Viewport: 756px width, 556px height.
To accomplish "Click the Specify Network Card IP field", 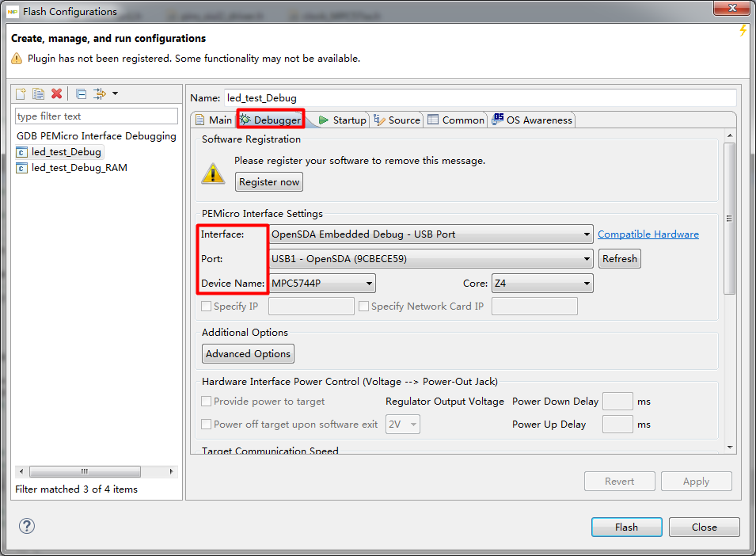I will click(534, 307).
